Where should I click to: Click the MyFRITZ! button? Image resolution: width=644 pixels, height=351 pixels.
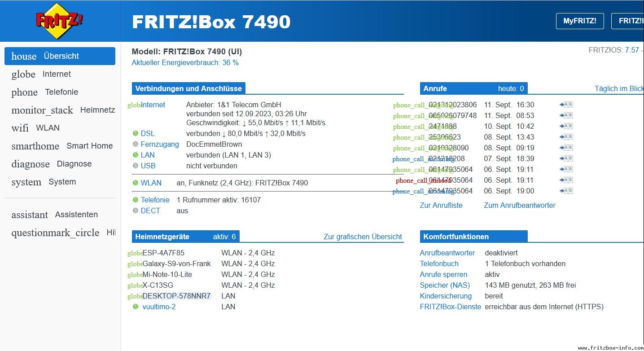point(580,21)
